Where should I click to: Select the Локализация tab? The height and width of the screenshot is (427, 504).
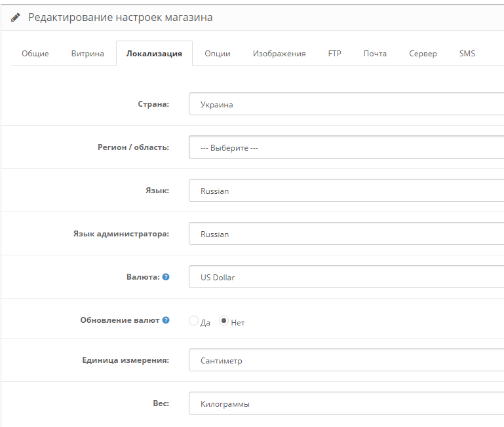(x=154, y=54)
